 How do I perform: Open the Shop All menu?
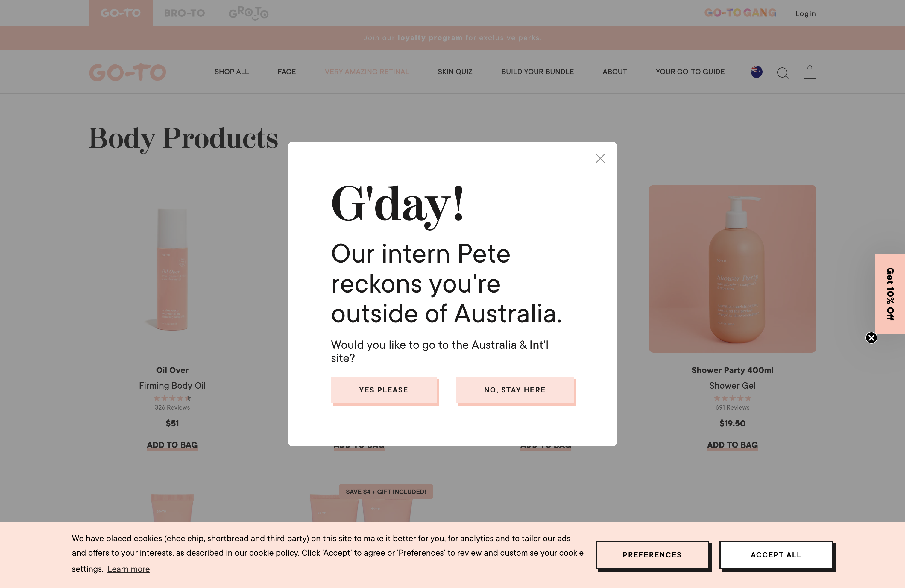tap(232, 72)
